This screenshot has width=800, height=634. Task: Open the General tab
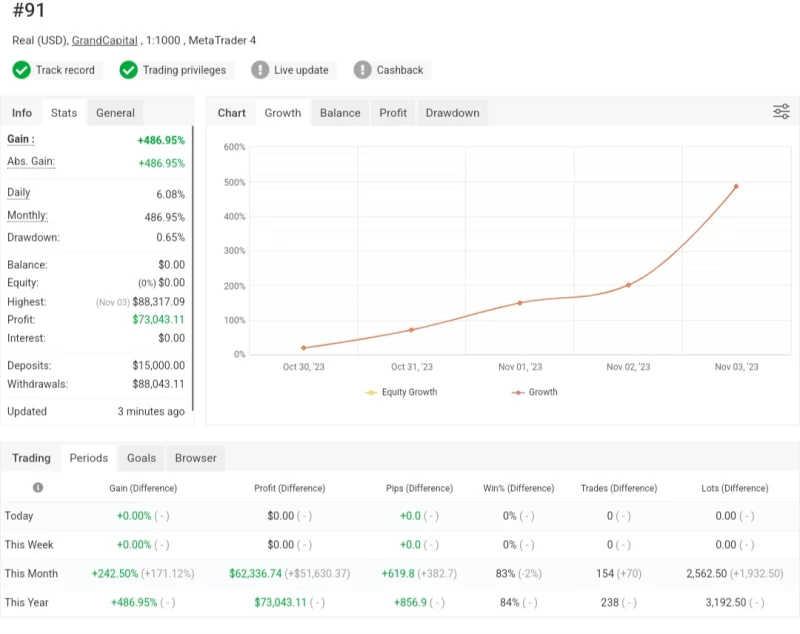click(x=115, y=113)
